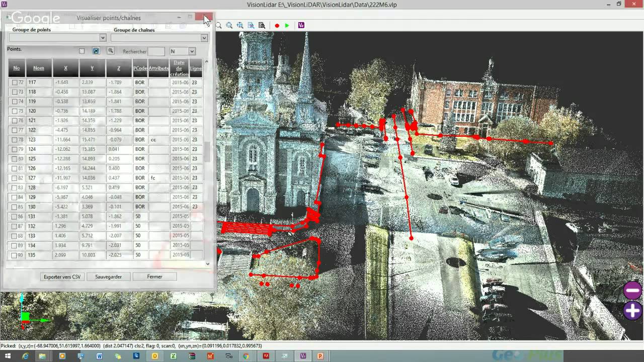Click the Picked coordinates status bar text
The width and height of the screenshot is (644, 362).
(131, 346)
